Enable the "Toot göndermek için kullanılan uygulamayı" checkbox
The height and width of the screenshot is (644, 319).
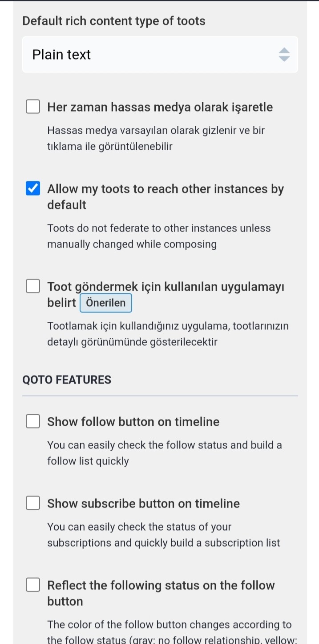33,287
